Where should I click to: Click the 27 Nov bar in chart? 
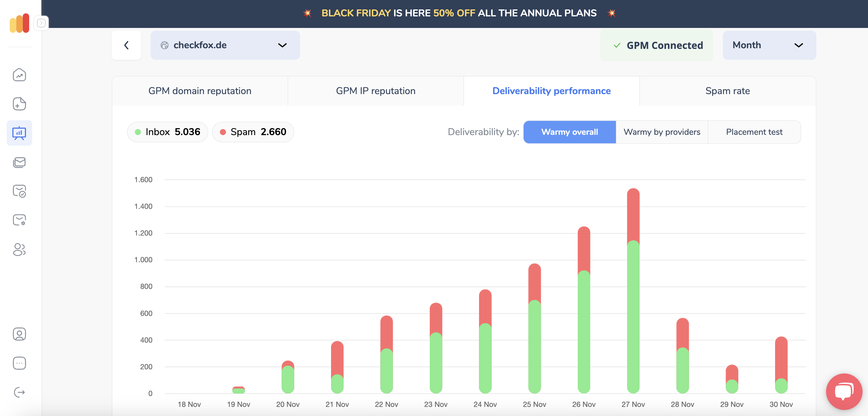point(633,303)
